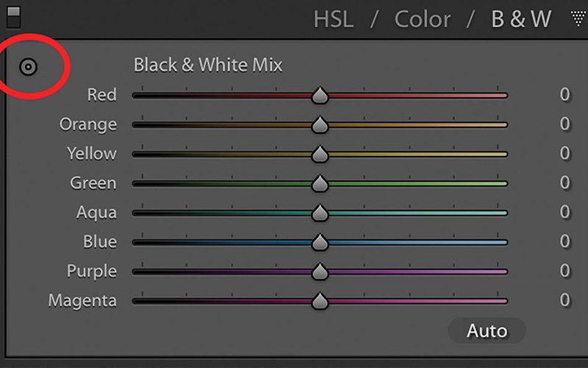Select the Aqua slider knob
588x368 pixels.
click(319, 213)
